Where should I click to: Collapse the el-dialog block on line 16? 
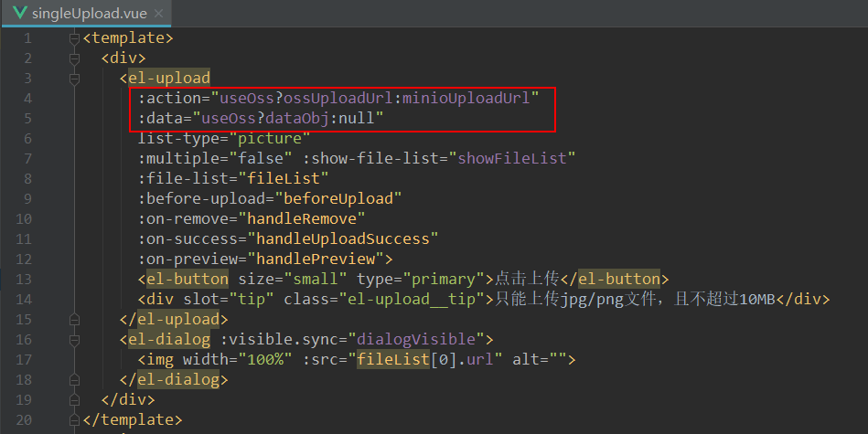coord(74,340)
